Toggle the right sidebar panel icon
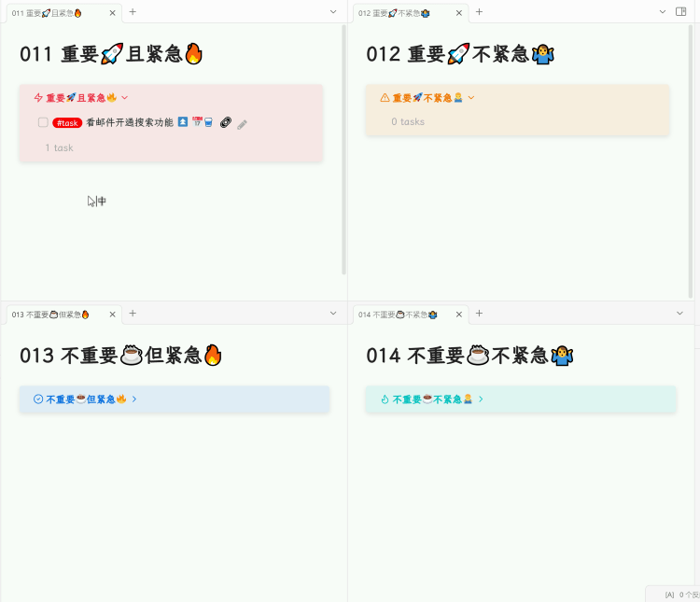Viewport: 700px width, 602px height. coord(680,11)
